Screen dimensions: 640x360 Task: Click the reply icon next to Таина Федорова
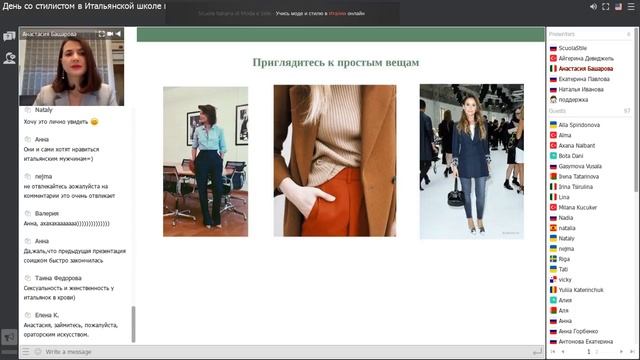28,278
